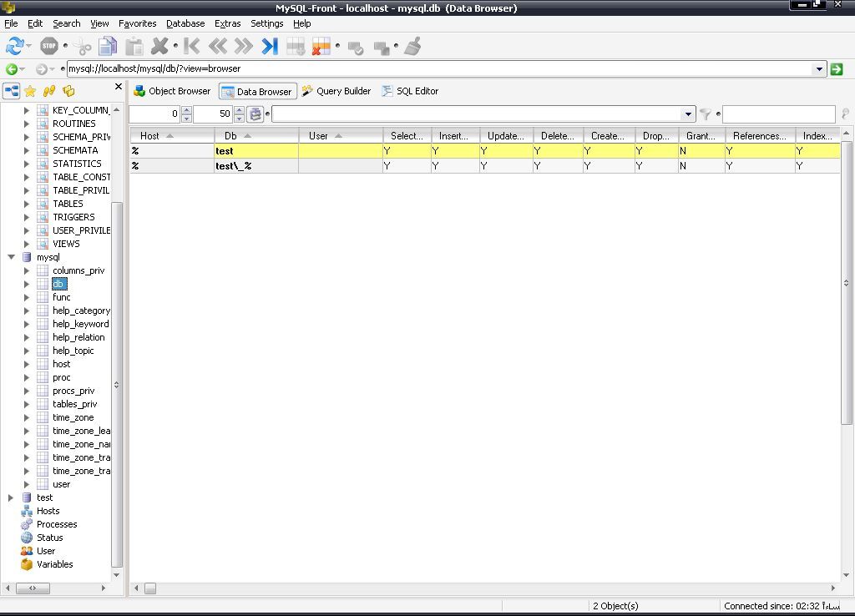Open the address bar dropdown arrow
This screenshot has height=616, width=855.
(819, 70)
